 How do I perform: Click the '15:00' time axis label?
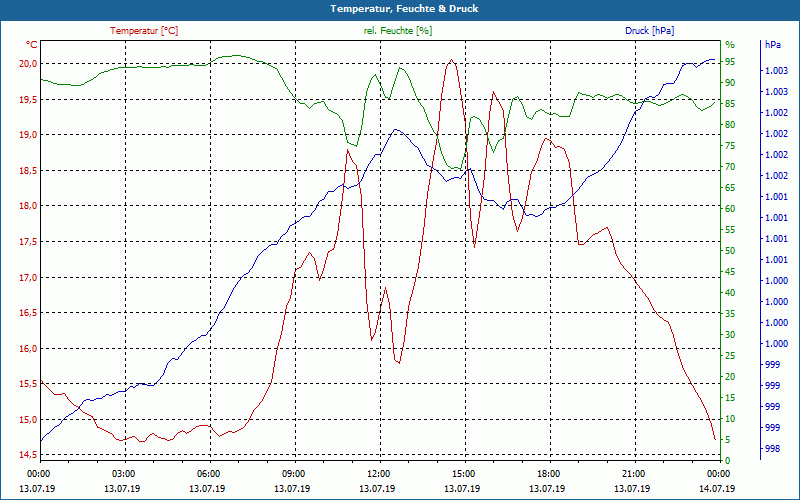[463, 473]
